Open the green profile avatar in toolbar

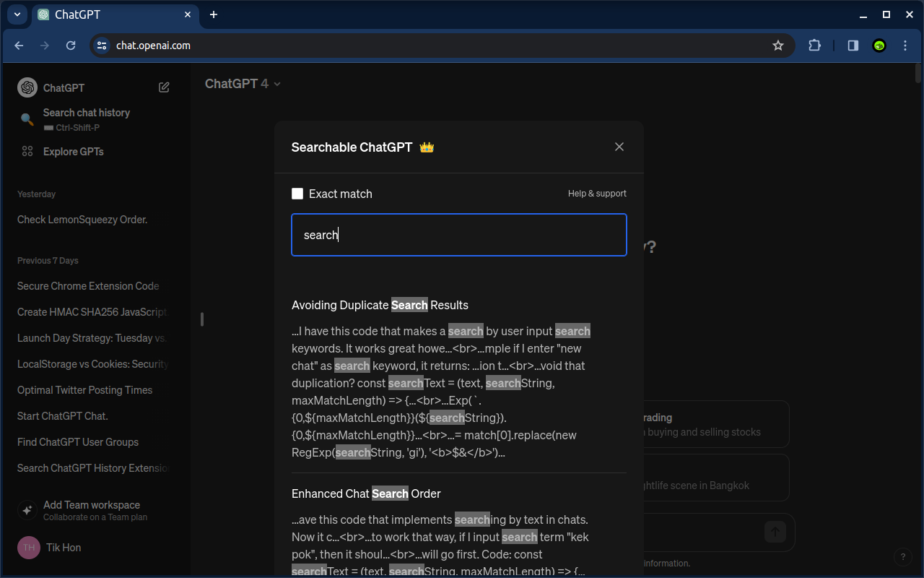[879, 46]
